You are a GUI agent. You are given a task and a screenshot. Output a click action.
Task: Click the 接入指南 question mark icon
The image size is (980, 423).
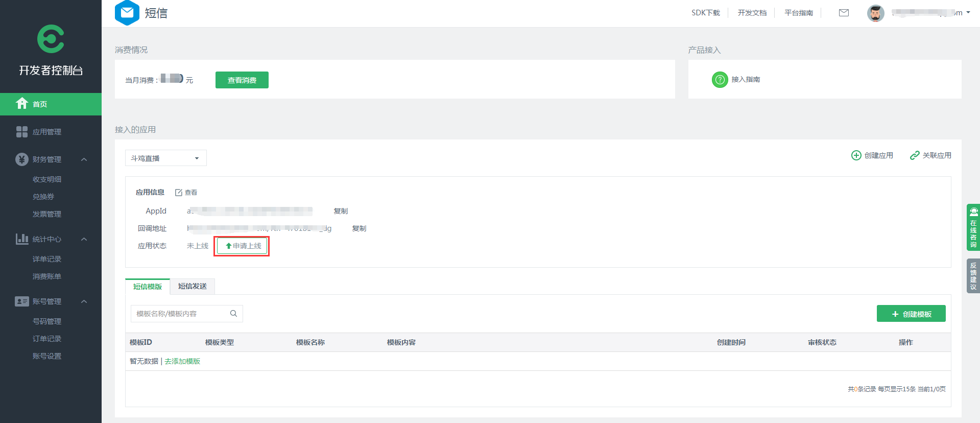tap(720, 80)
